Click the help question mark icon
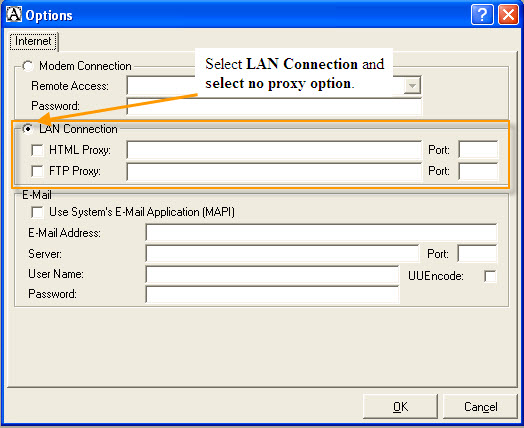524x428 pixels. coord(482,15)
